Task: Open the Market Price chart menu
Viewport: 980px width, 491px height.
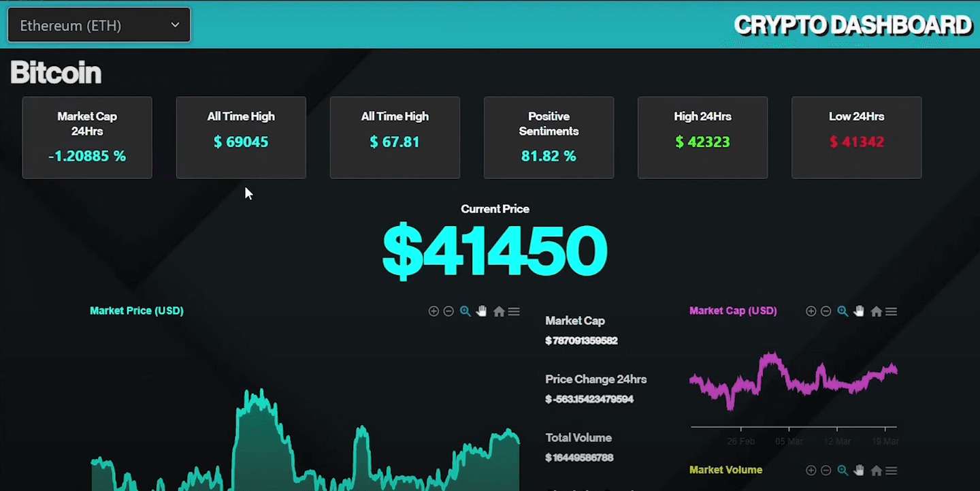Action: coord(514,311)
